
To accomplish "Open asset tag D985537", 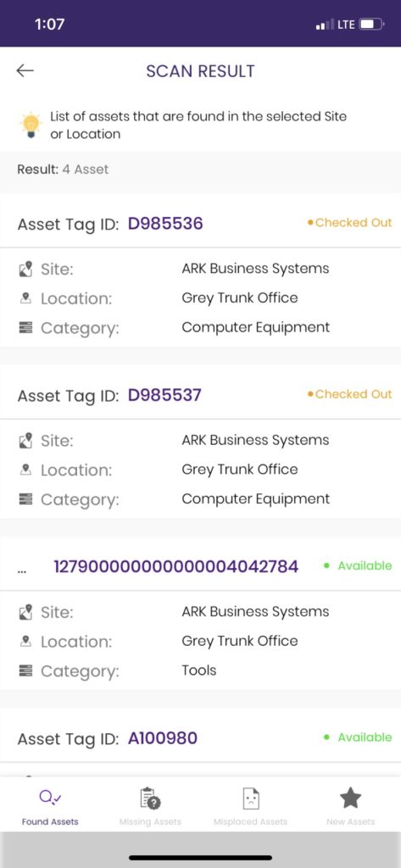I will pyautogui.click(x=165, y=395).
